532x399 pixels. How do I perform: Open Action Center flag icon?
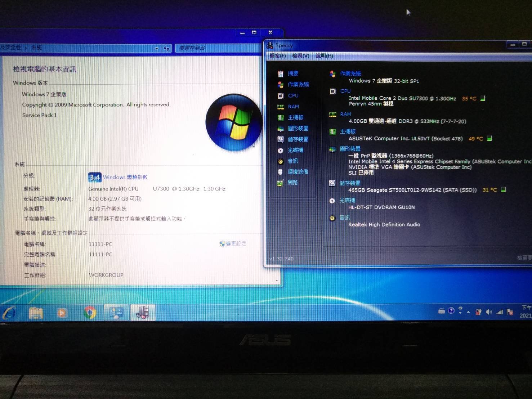tap(510, 312)
